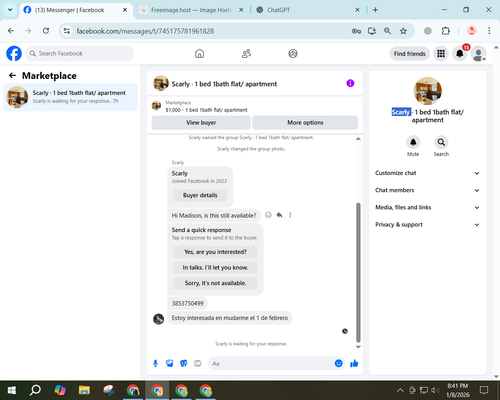Open the account profile avatar menu

pyautogui.click(x=478, y=53)
